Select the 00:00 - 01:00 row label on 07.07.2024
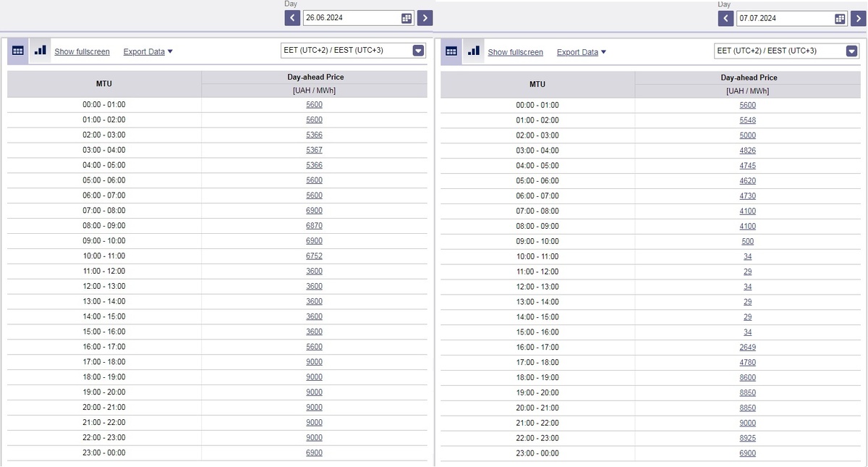Image resolution: width=868 pixels, height=467 pixels. point(537,105)
